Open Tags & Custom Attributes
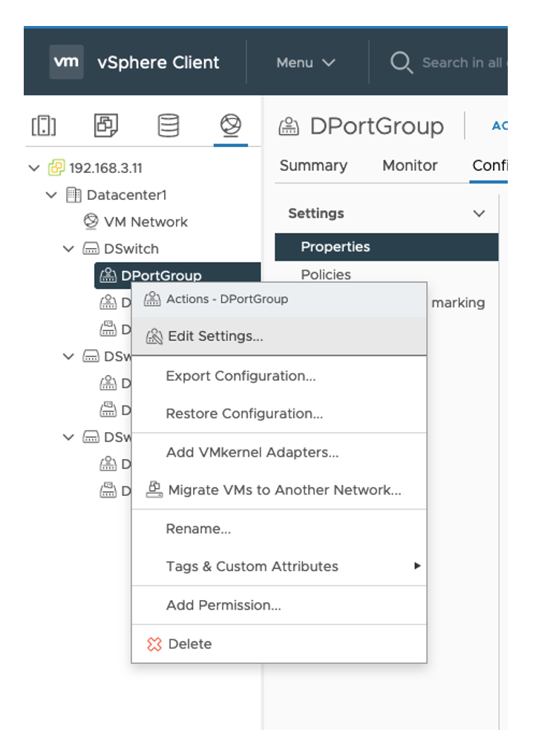This screenshot has height=756, width=533. (x=279, y=566)
